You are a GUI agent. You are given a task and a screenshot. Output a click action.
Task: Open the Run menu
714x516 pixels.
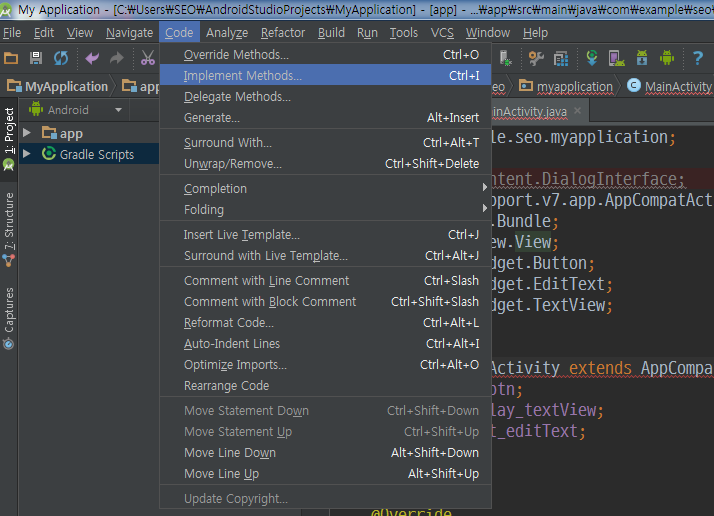point(367,33)
